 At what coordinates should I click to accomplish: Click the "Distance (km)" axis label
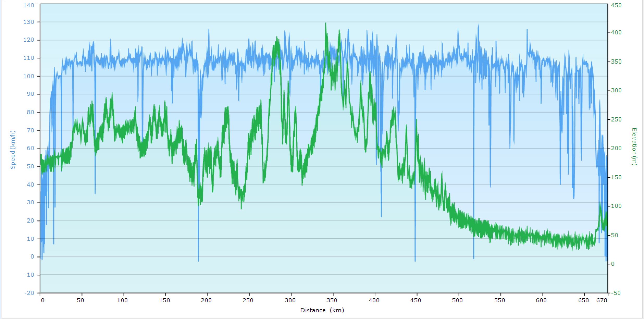[x=322, y=310]
